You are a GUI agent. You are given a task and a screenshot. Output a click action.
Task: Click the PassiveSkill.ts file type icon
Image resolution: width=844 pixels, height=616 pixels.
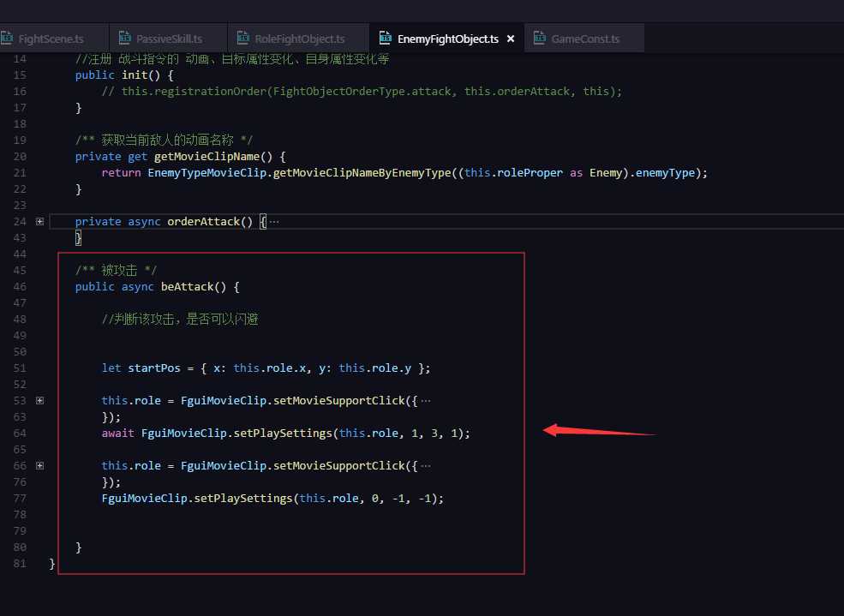click(x=124, y=38)
